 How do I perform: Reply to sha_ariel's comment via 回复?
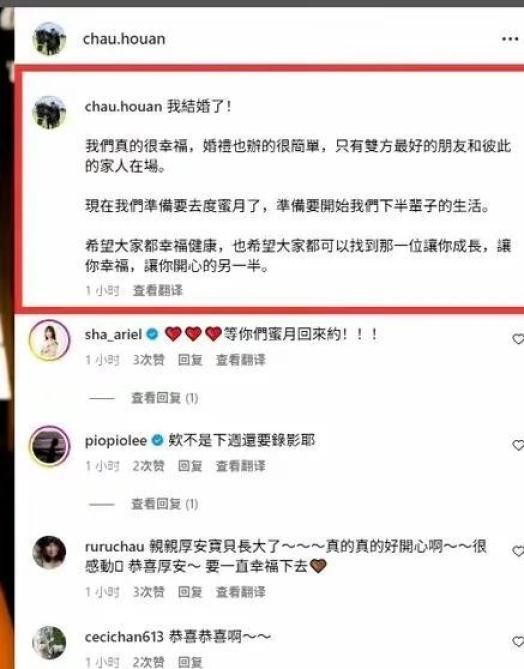190,360
